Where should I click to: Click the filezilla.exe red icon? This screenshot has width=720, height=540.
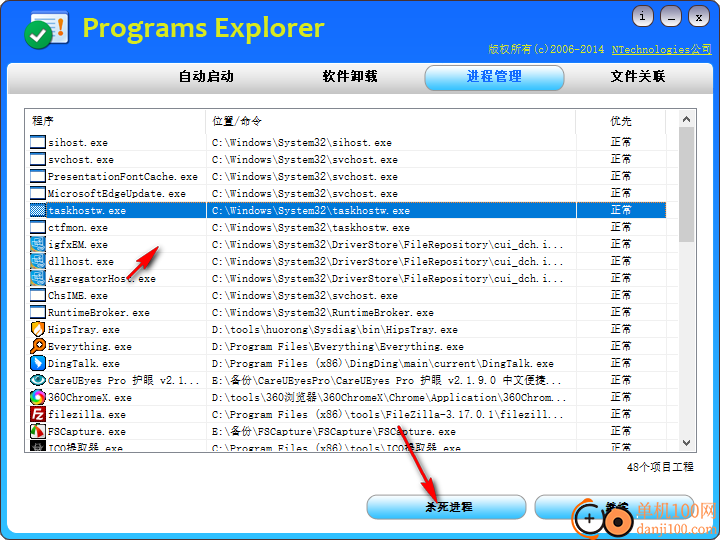pyautogui.click(x=38, y=414)
